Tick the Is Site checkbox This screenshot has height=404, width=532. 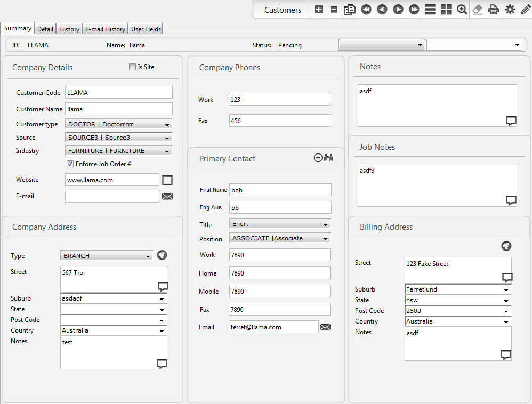132,67
